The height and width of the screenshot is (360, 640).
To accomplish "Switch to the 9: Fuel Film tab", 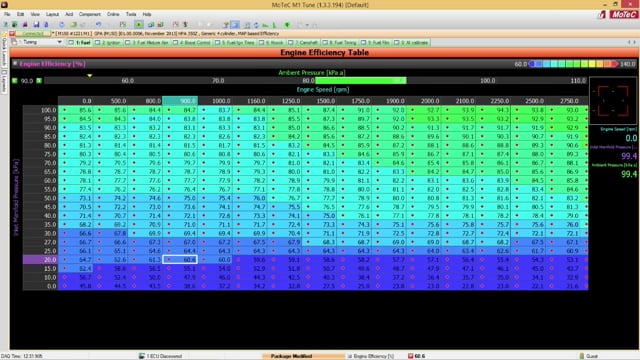I will (x=376, y=42).
